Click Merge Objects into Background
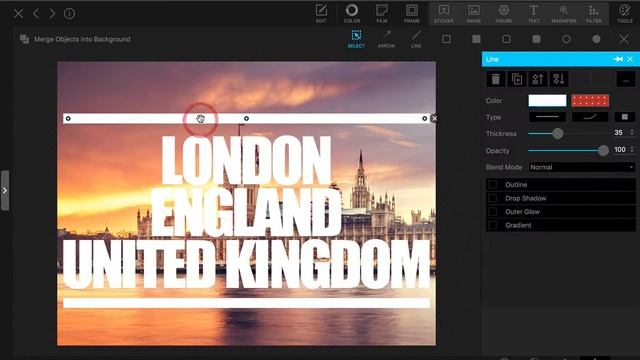Viewport: 640px width, 360px height. point(75,39)
